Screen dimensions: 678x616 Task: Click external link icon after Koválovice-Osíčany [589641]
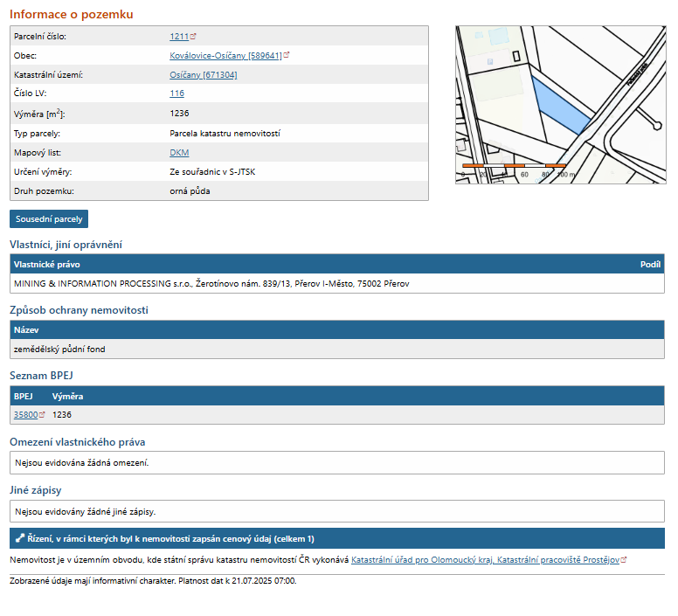coord(287,55)
